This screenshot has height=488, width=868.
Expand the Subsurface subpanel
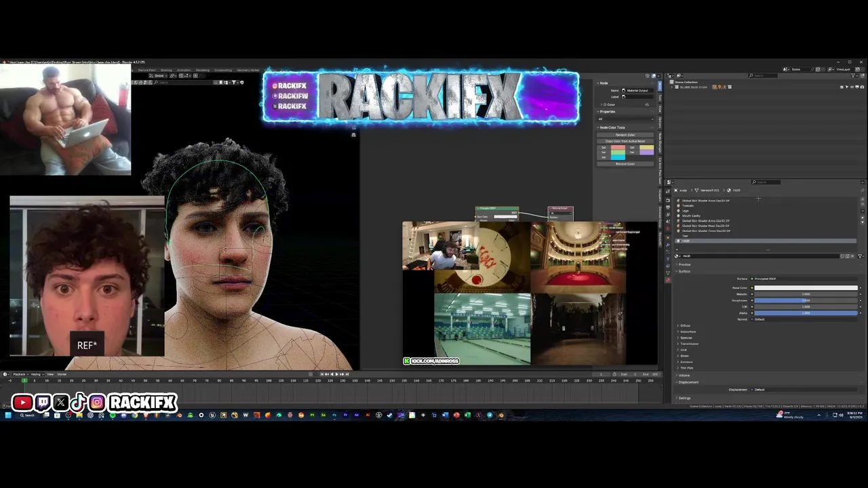click(x=687, y=331)
